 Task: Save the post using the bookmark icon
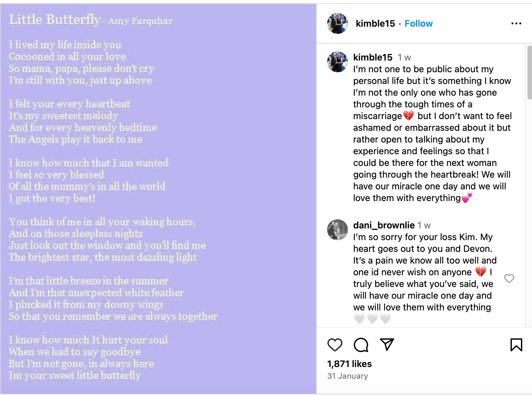[x=516, y=346]
